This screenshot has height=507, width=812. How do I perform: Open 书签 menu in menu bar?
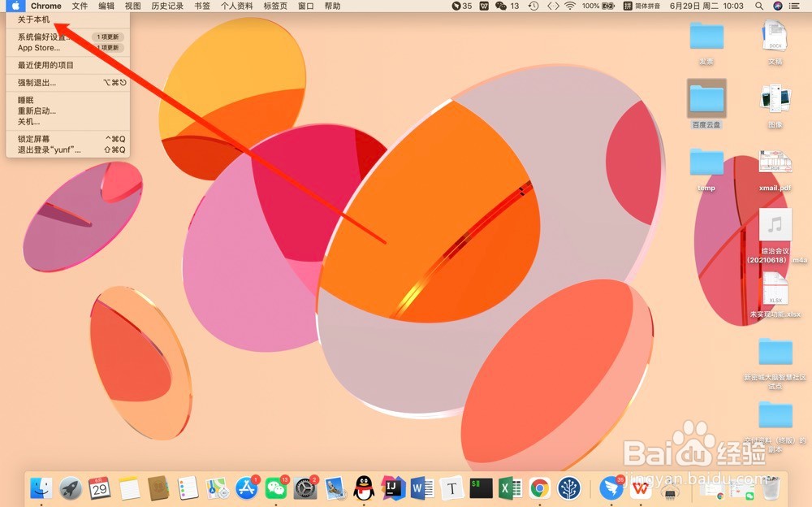(202, 6)
